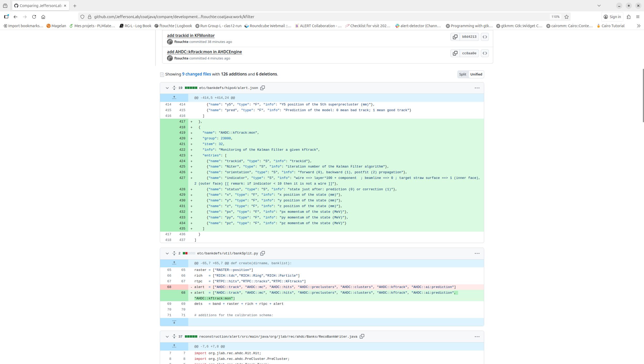Browse repository at commit cc8aa0e
Screen dimensions: 644x364
[485, 53]
